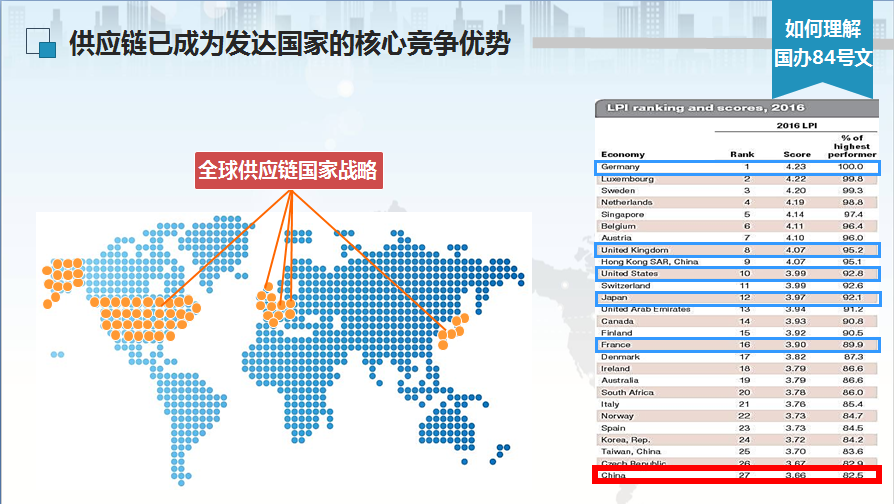Open the 如何理解国办84号文 blue tab

tap(823, 43)
